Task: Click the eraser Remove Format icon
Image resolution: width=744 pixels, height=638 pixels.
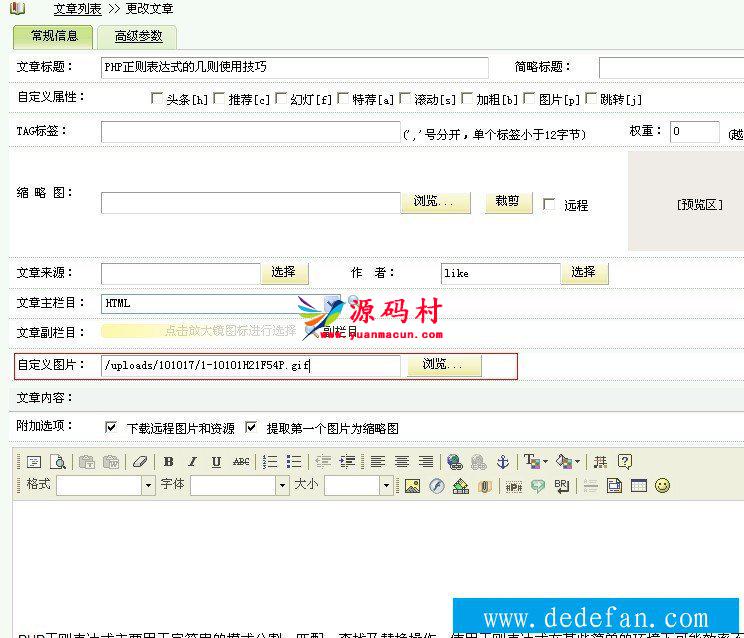Action: (140, 462)
